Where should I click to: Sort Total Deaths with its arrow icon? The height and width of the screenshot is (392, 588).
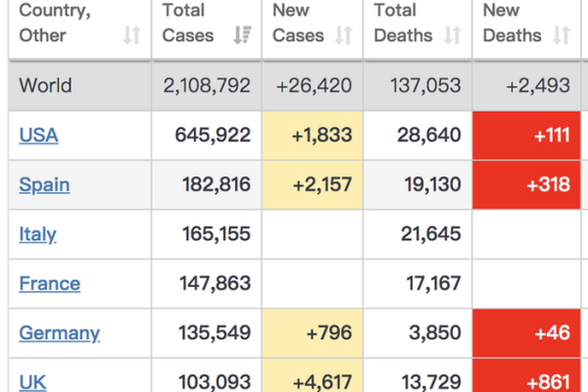(x=452, y=36)
